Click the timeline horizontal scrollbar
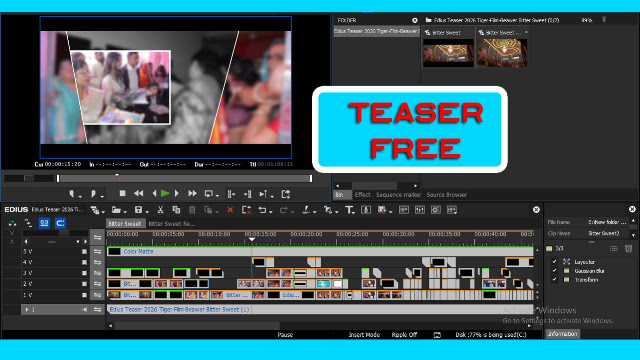The height and width of the screenshot is (360, 640). pyautogui.click(x=197, y=326)
